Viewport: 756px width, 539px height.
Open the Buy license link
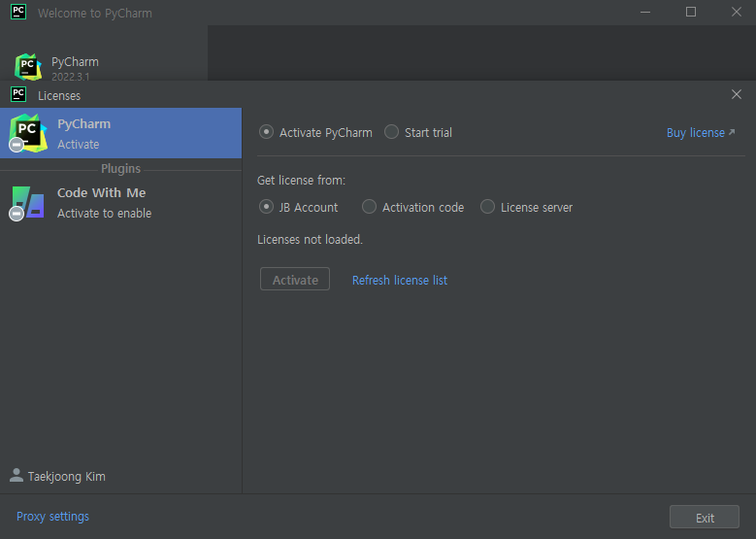pyautogui.click(x=695, y=133)
